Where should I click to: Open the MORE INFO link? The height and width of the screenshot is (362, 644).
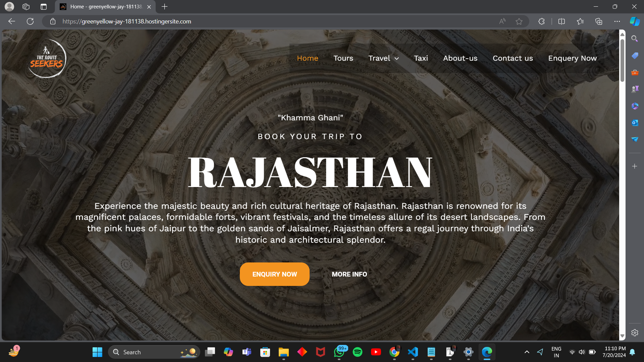click(x=349, y=274)
